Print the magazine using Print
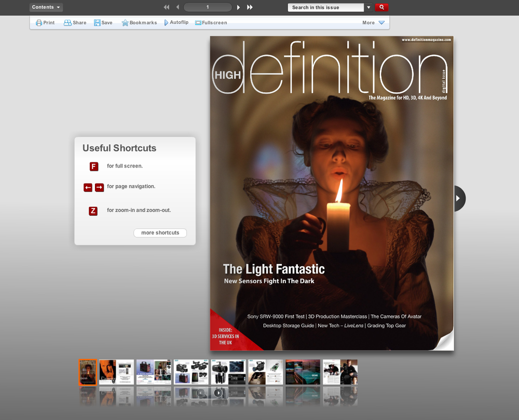This screenshot has height=420, width=519. (x=45, y=23)
